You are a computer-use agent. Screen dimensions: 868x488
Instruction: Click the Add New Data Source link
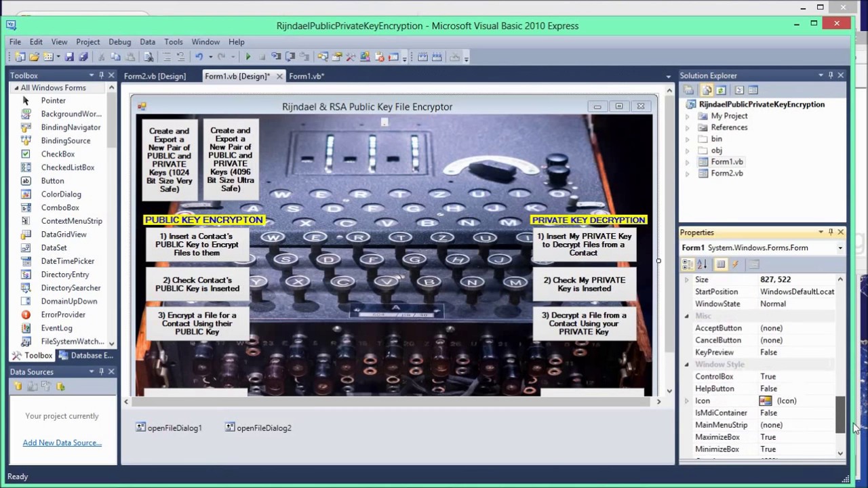point(62,443)
